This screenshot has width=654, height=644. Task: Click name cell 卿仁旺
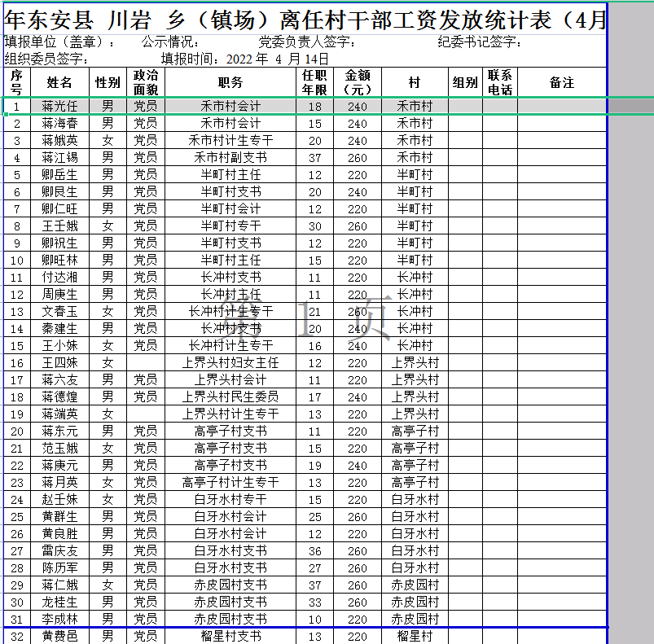pyautogui.click(x=59, y=208)
